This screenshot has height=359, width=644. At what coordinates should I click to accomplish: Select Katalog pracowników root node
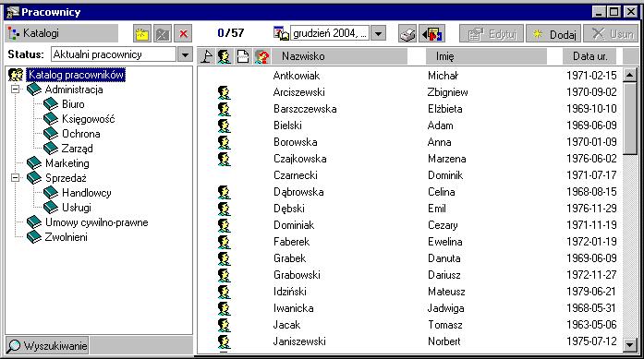(76, 75)
